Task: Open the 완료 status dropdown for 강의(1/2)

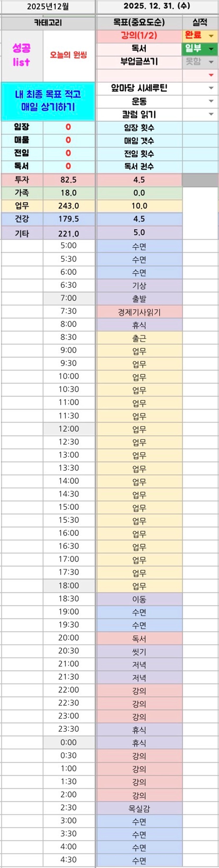Action: [x=211, y=36]
